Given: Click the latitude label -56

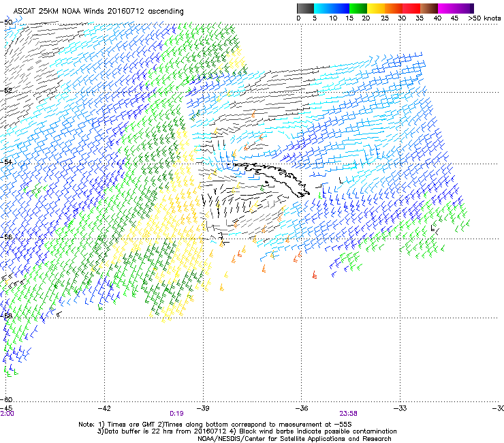Looking at the screenshot, I should (x=6, y=236).
